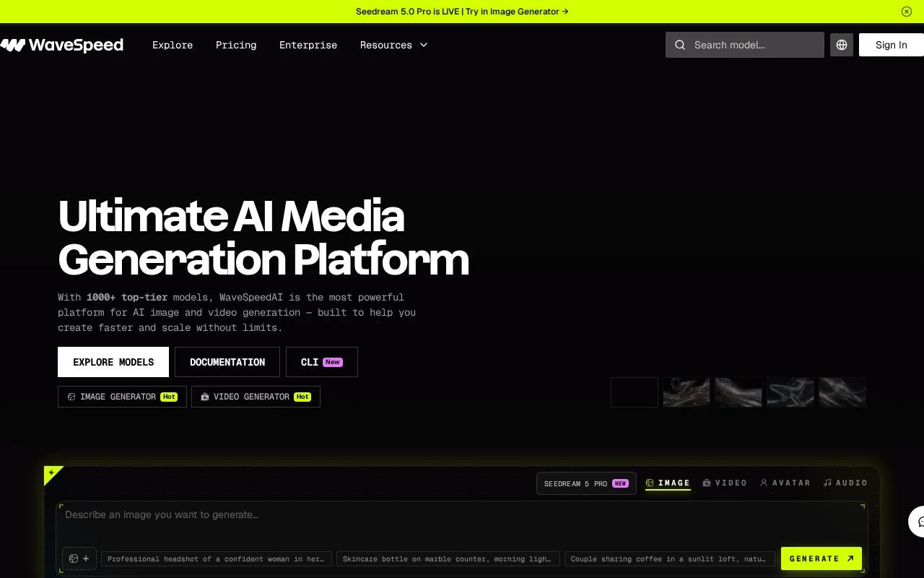Open the Pricing page
This screenshot has height=578, width=924.
[x=236, y=45]
